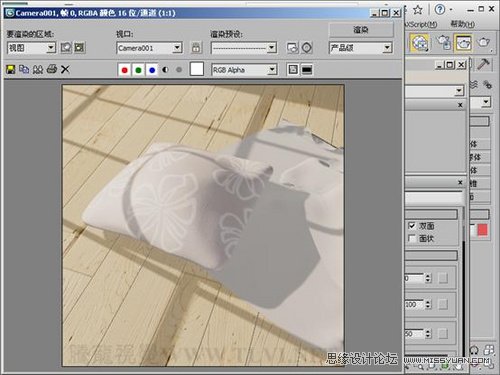Clear the rendered frame with the X icon

(x=65, y=69)
